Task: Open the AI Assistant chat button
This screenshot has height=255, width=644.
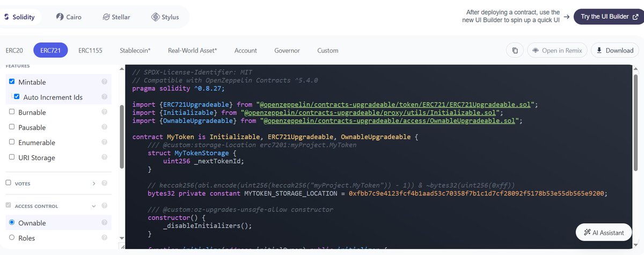Action: (604, 232)
